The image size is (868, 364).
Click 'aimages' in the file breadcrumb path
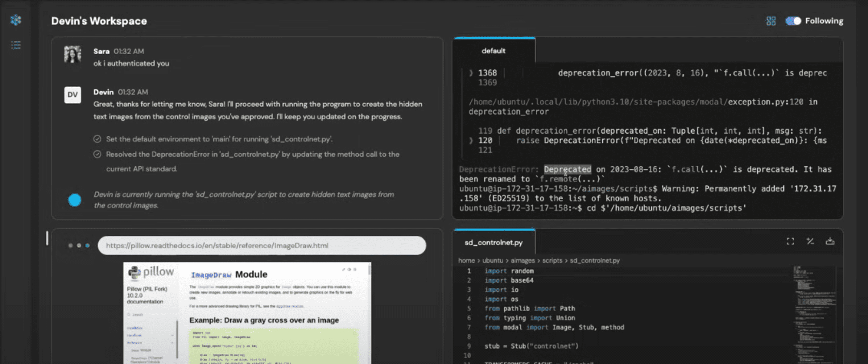[x=522, y=261]
